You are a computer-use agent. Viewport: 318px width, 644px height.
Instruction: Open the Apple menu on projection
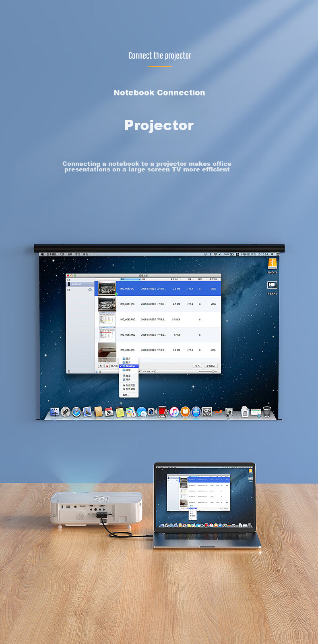click(42, 254)
